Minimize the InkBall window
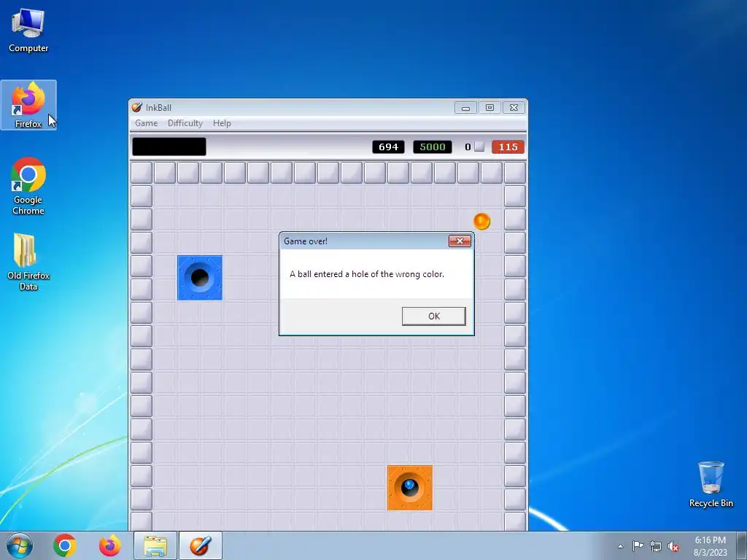 coord(465,108)
